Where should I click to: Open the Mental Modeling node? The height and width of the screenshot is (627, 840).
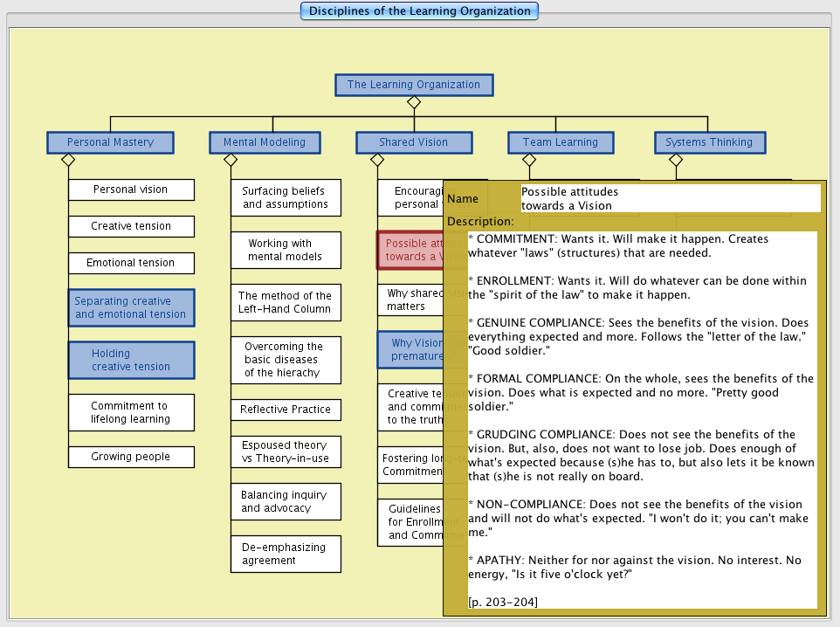click(265, 142)
